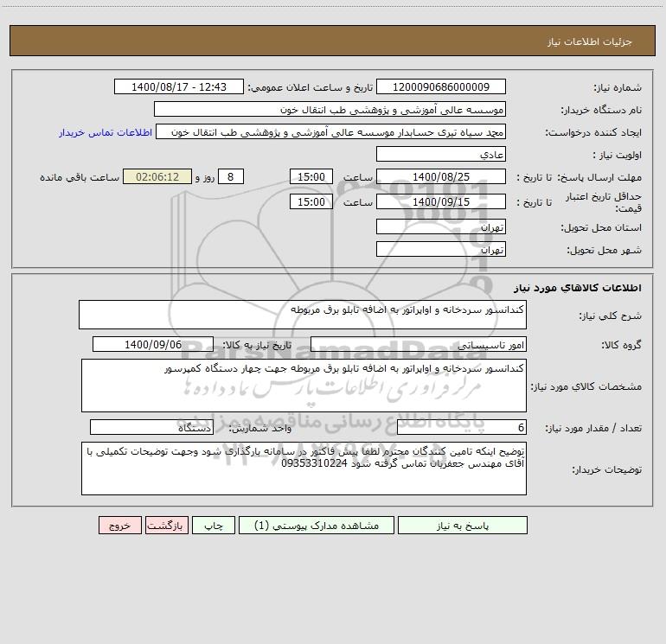Click the توضیحات خریدار text area

pyautogui.click(x=304, y=469)
